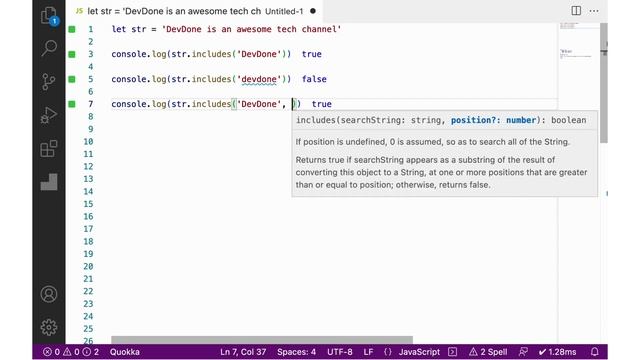Open the Manage gear icon
640x360 pixels.
click(49, 327)
